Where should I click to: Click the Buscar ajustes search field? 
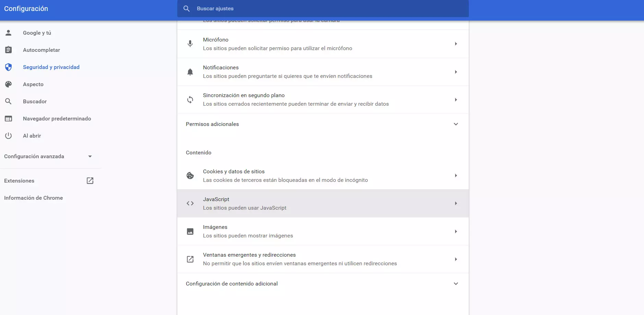click(309, 9)
